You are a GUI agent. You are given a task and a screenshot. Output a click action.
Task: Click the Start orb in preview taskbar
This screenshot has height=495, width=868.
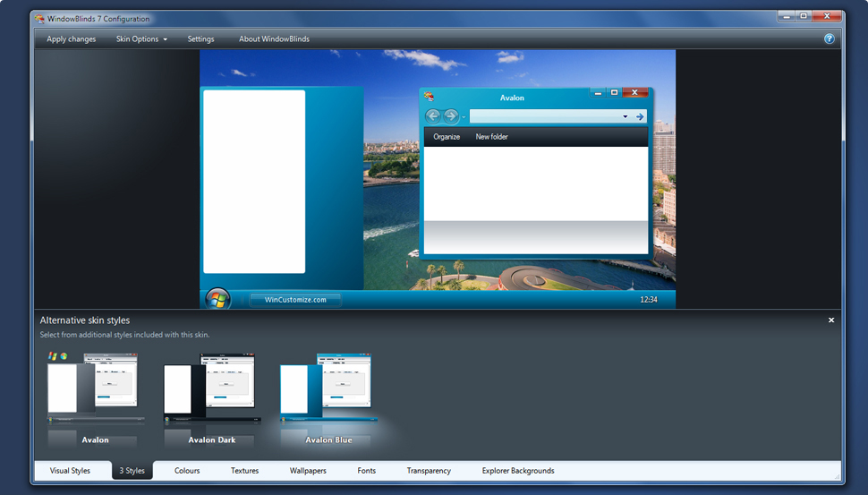pyautogui.click(x=218, y=300)
